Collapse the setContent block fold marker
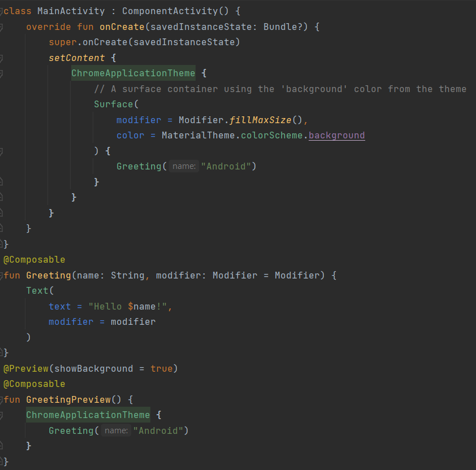This screenshot has height=470, width=476. pyautogui.click(x=1, y=58)
